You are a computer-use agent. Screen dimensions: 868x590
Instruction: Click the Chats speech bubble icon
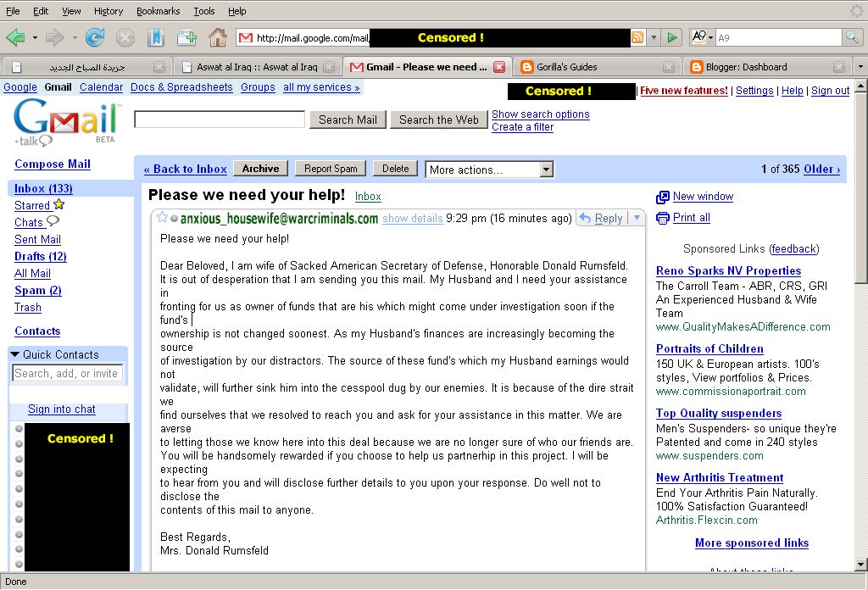(53, 221)
